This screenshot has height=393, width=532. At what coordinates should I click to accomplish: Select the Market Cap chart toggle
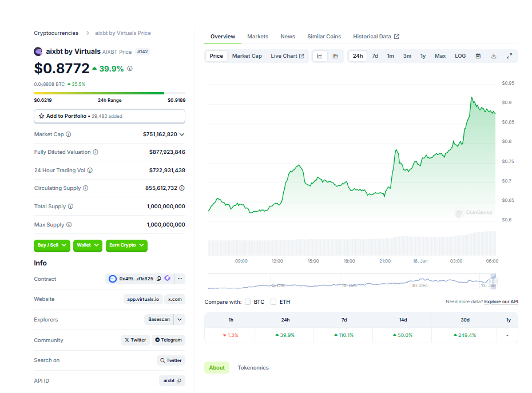point(247,56)
